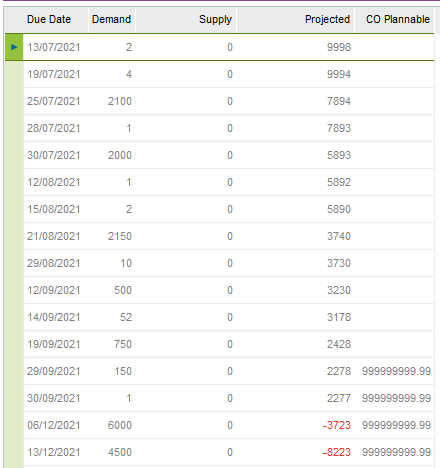This screenshot has width=440, height=468.
Task: Select the row dated 19/07/2021
Action: (229, 74)
